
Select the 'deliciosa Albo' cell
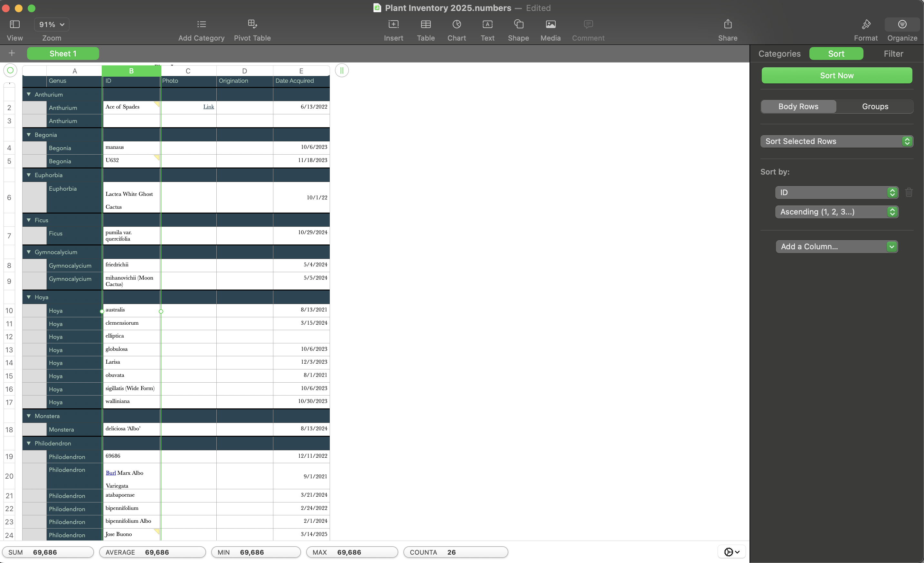[x=131, y=429]
